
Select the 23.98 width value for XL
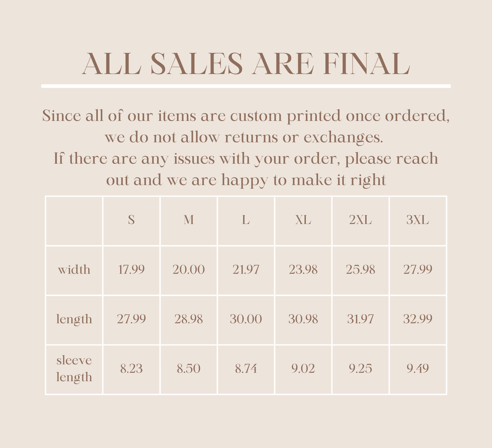pyautogui.click(x=303, y=270)
